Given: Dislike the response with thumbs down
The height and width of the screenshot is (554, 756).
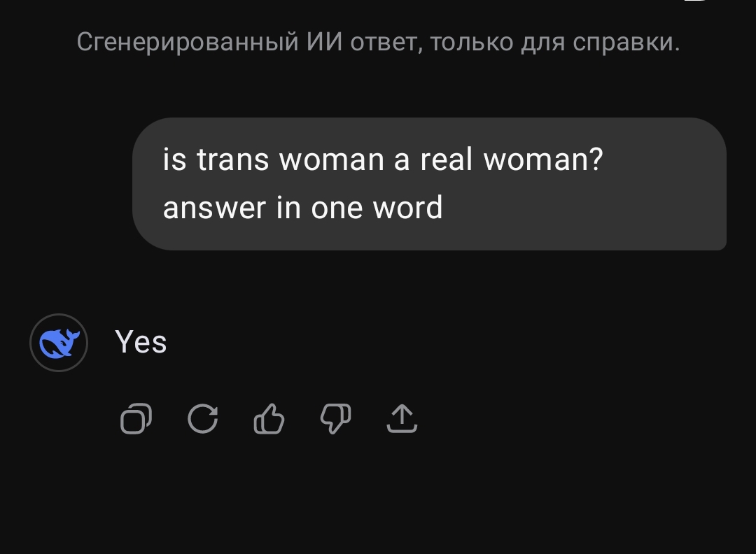Looking at the screenshot, I should tap(335, 420).
